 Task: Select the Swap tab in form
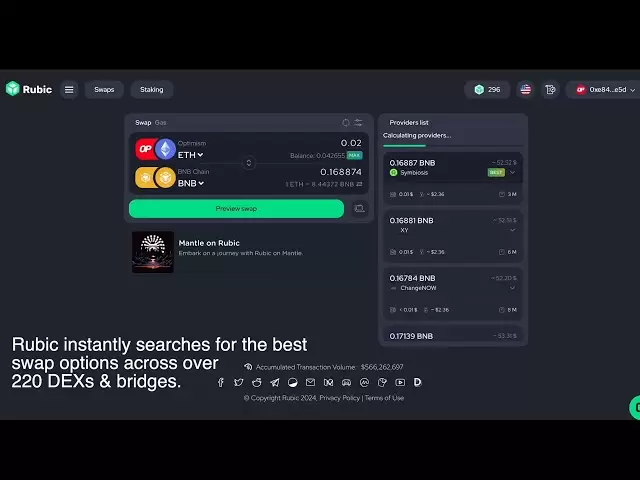[143, 122]
